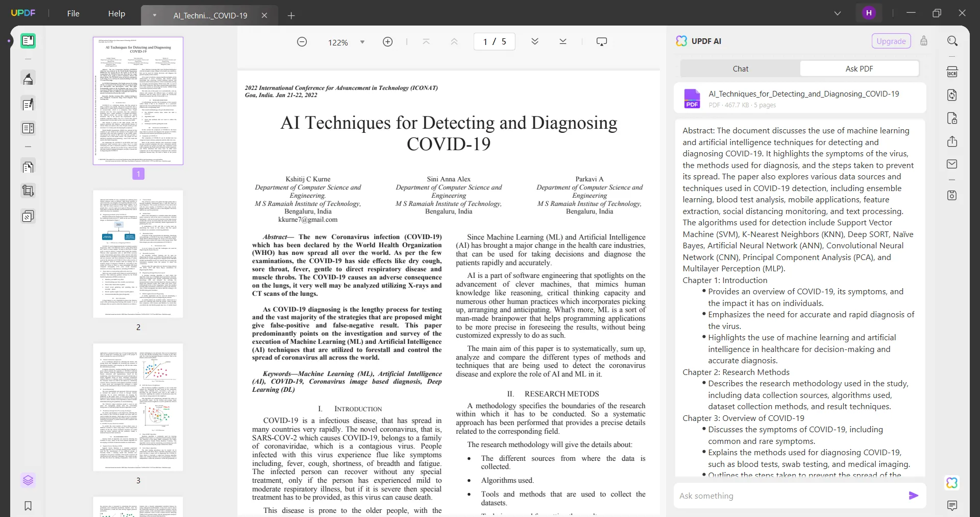This screenshot has width=980, height=517.
Task: Send the AI prompt with the arrow icon
Action: tap(914, 496)
